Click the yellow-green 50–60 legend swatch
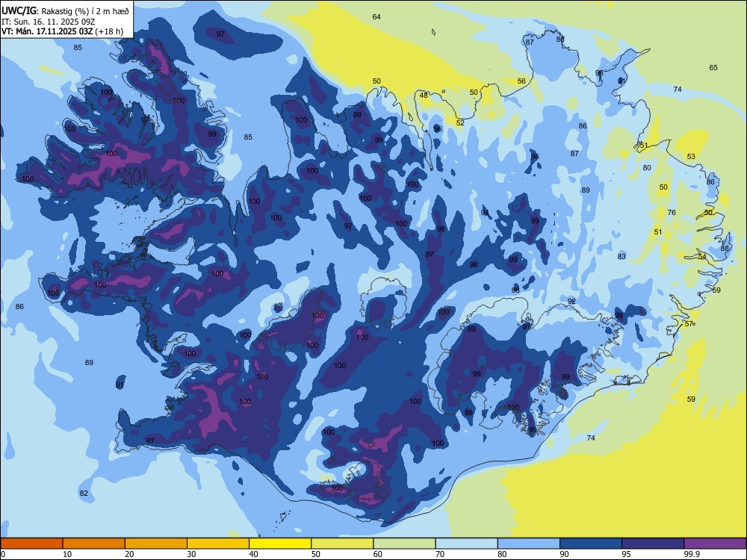 [x=342, y=544]
